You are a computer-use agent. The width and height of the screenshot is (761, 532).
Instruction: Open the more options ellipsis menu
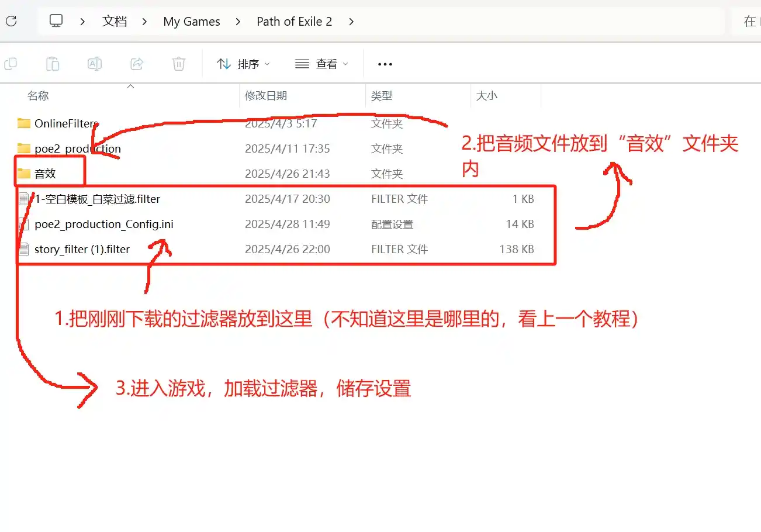point(385,64)
